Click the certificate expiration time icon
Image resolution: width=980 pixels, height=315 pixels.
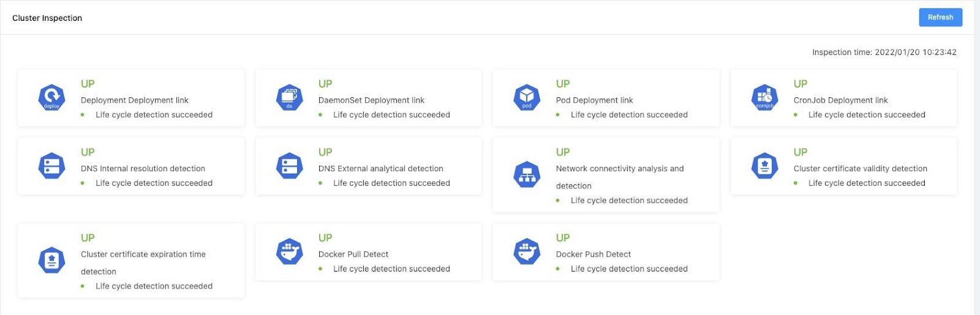[52, 261]
